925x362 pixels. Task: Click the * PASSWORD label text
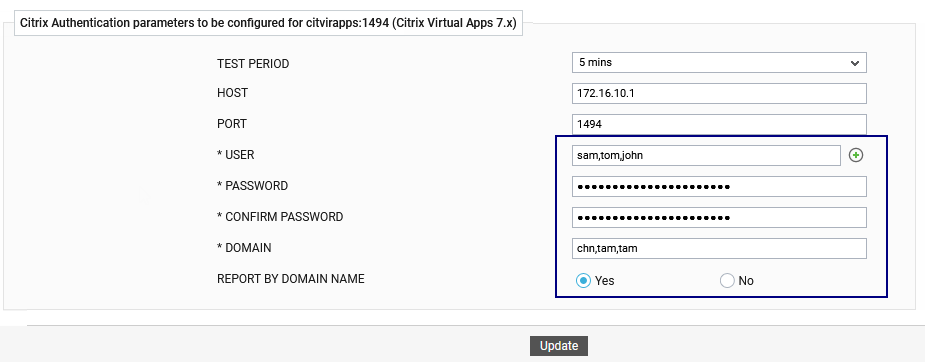pos(252,186)
